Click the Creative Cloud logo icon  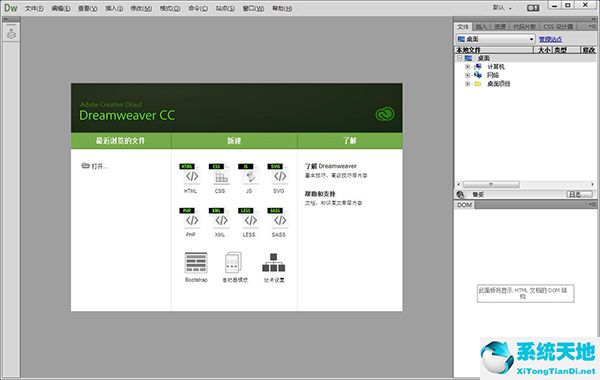[385, 114]
